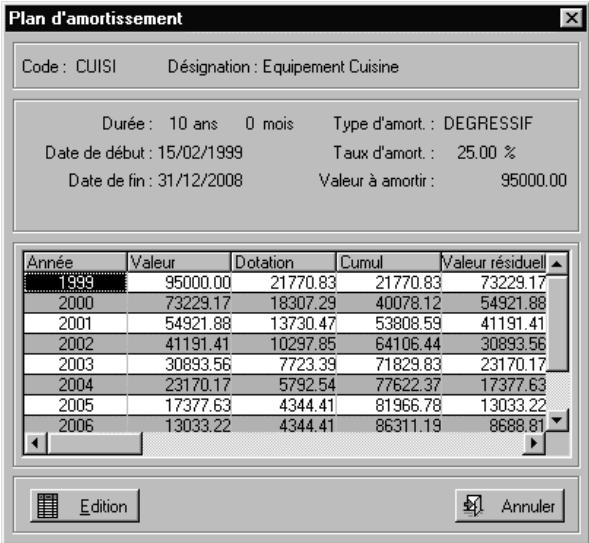Click cumul 40078.12 in row 2000
This screenshot has height=543, width=589.
(388, 303)
